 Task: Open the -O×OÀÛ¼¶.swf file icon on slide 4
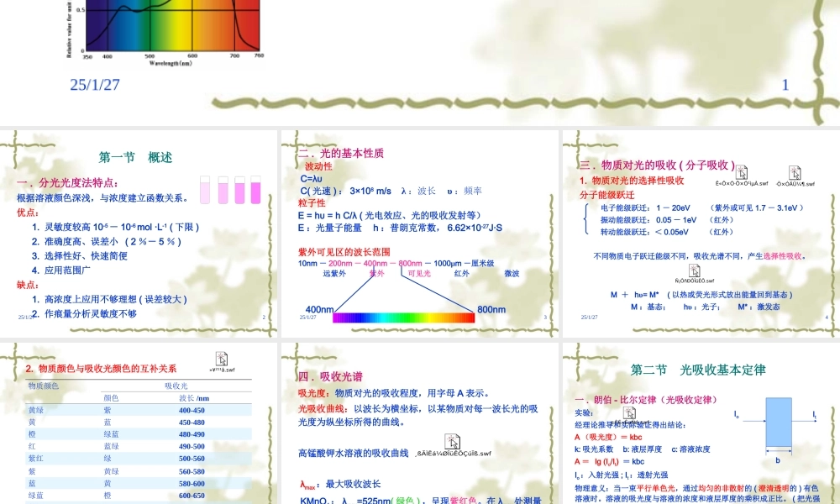(795, 174)
